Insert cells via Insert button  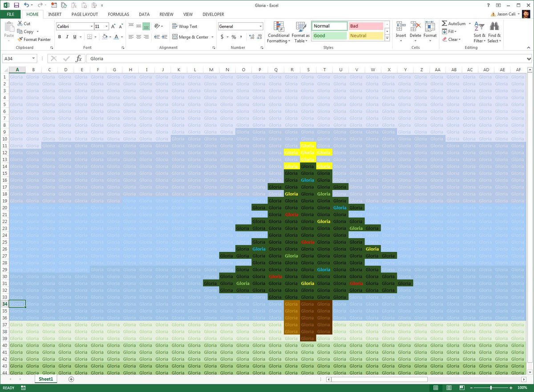click(x=401, y=32)
